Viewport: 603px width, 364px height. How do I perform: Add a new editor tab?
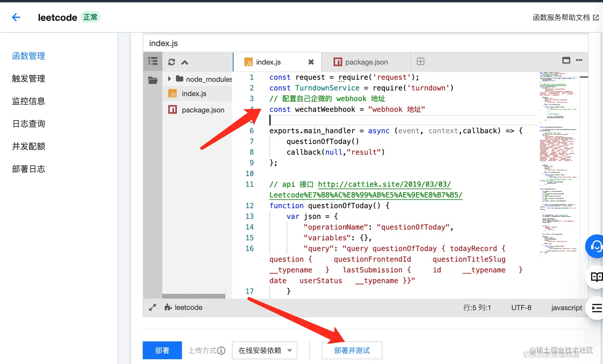point(420,61)
